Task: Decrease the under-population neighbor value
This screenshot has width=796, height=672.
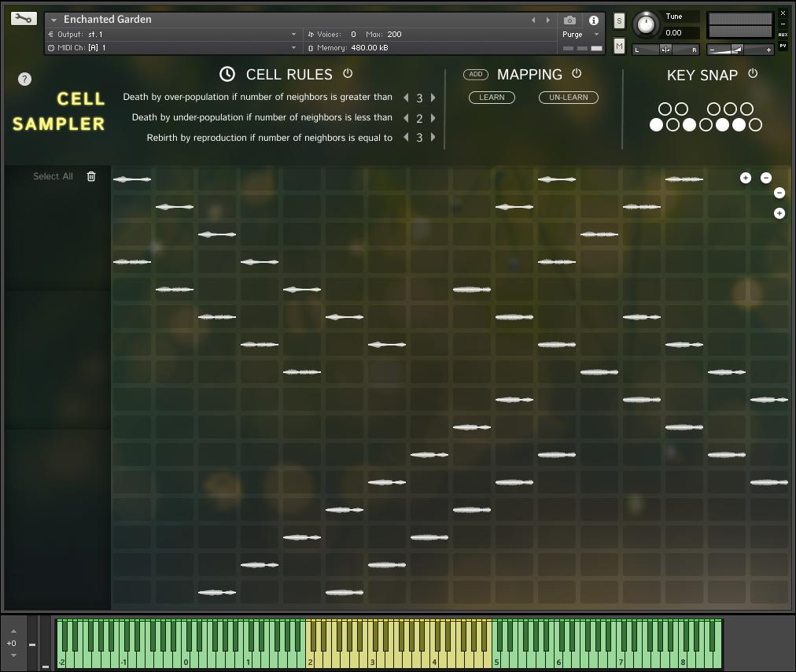Action: pyautogui.click(x=406, y=118)
